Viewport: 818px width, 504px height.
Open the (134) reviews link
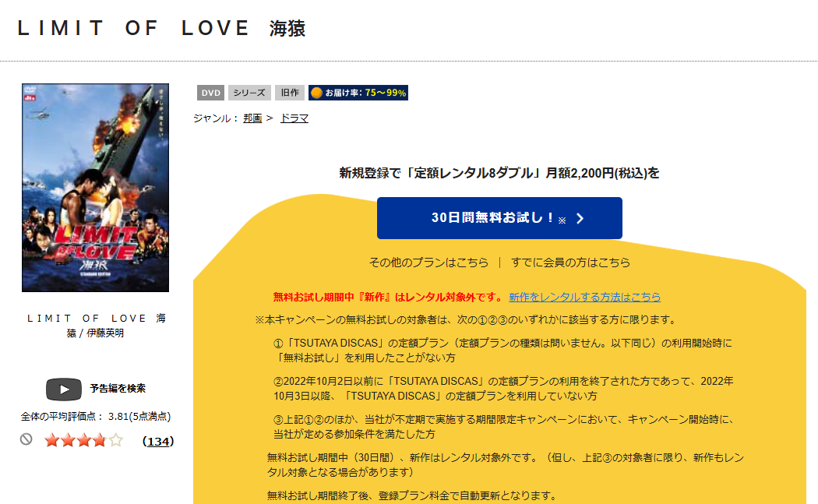157,442
